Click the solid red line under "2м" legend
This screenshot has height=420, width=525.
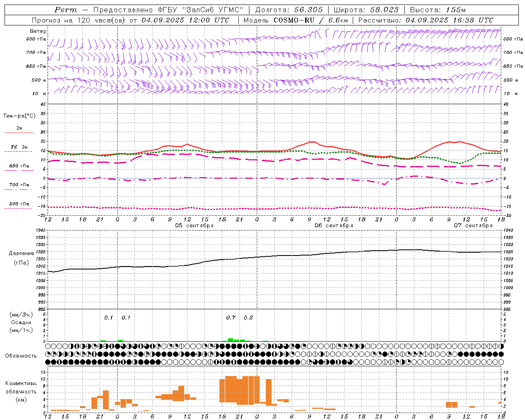click(x=19, y=132)
